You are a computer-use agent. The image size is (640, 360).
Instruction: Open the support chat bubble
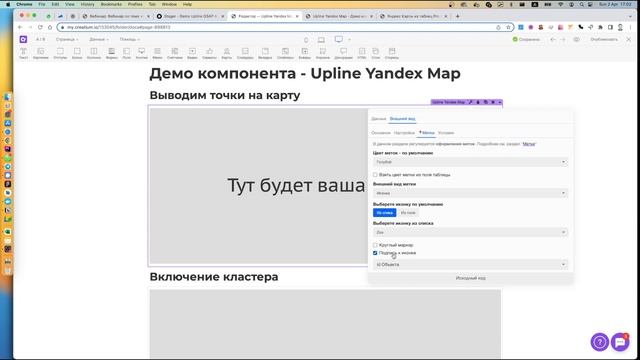pyautogui.click(x=620, y=342)
